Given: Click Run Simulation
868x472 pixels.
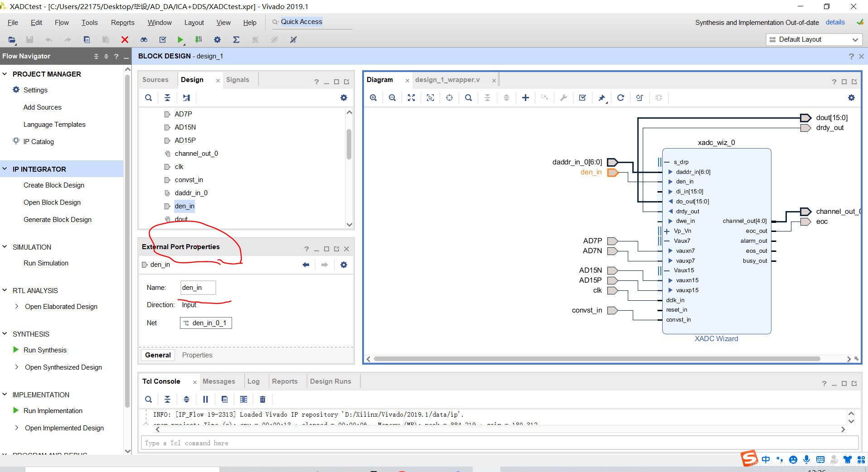Looking at the screenshot, I should coord(46,263).
